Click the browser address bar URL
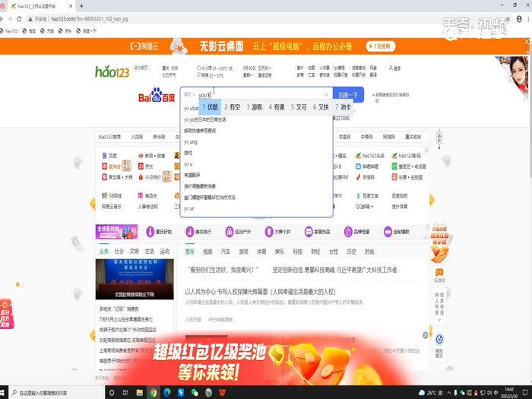This screenshot has width=532, height=399. click(90, 19)
